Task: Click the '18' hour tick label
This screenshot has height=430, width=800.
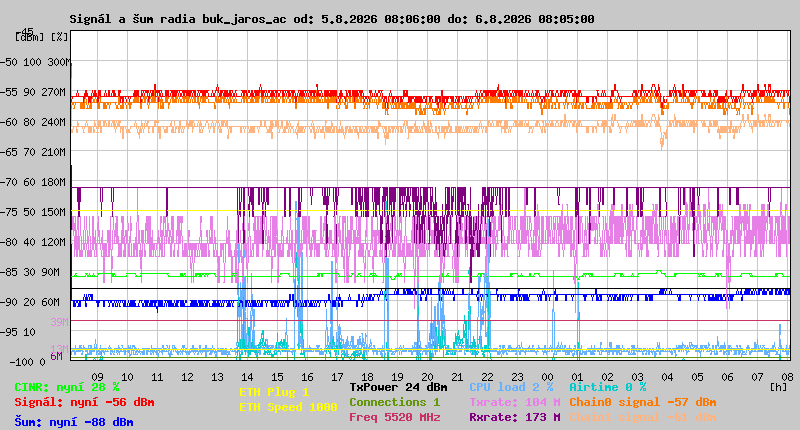Action: coord(367,377)
